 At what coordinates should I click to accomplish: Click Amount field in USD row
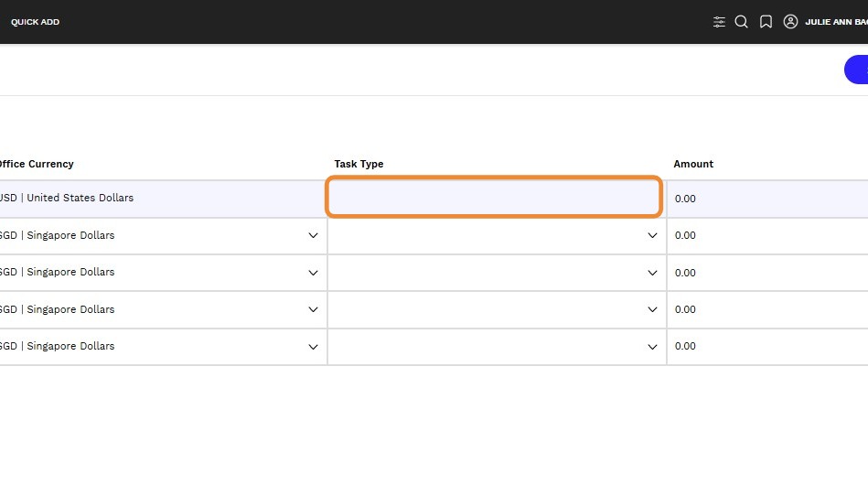point(767,199)
